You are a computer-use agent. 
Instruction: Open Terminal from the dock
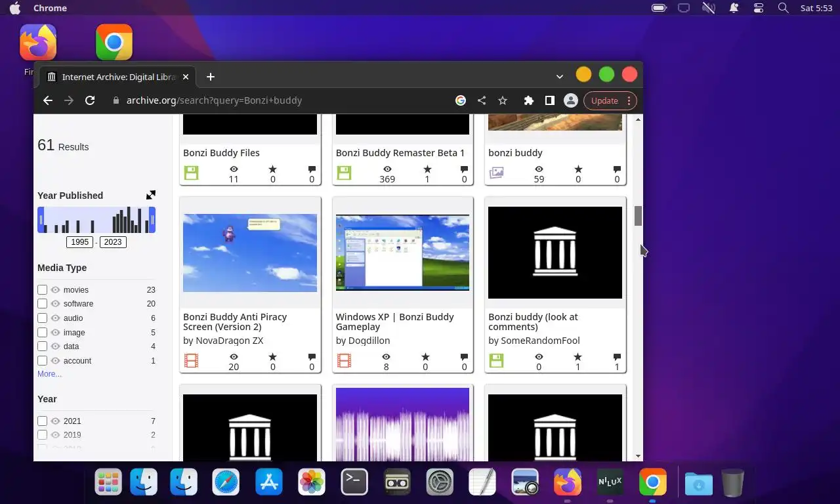[x=354, y=483]
